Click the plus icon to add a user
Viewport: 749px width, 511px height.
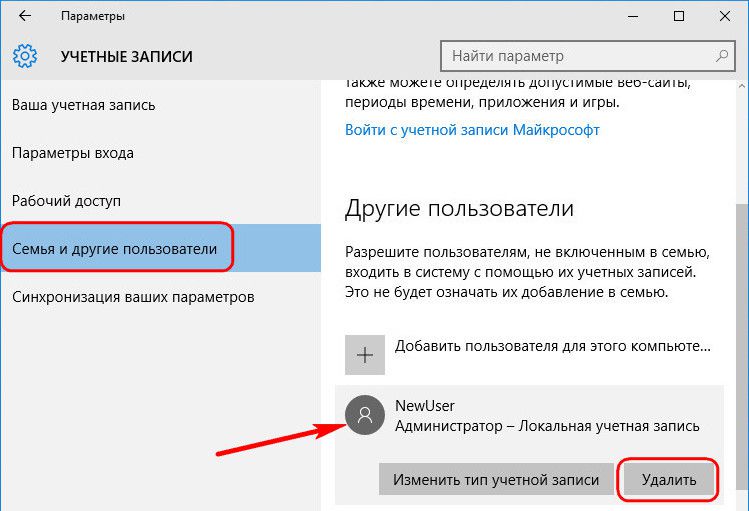(364, 354)
